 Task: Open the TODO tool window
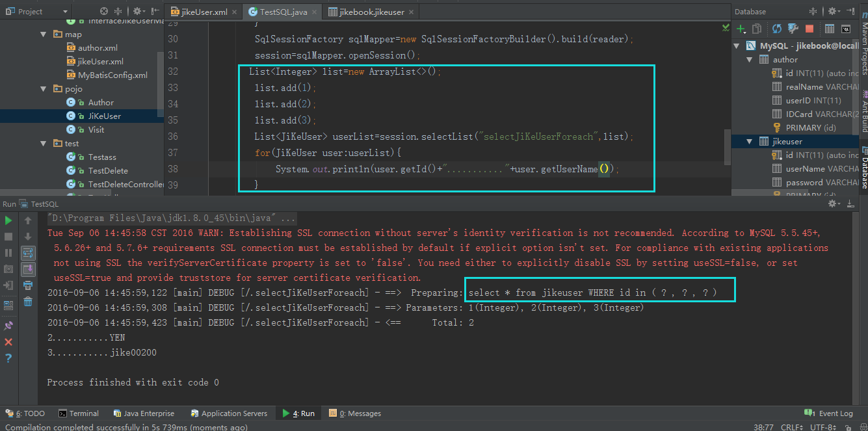pos(25,413)
